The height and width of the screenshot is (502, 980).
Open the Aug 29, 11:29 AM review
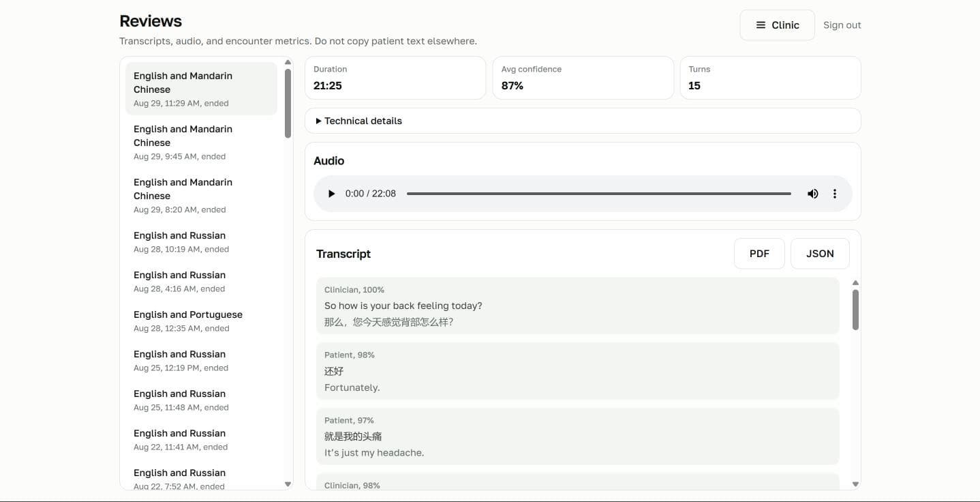pos(201,89)
